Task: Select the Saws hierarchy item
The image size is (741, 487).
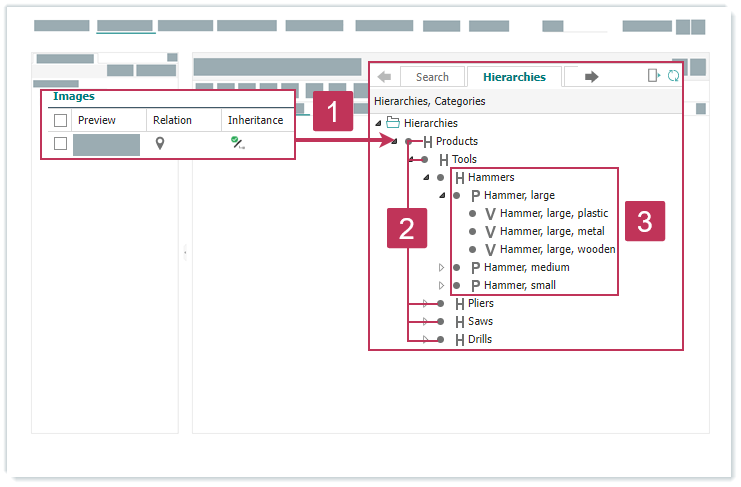Action: click(480, 321)
